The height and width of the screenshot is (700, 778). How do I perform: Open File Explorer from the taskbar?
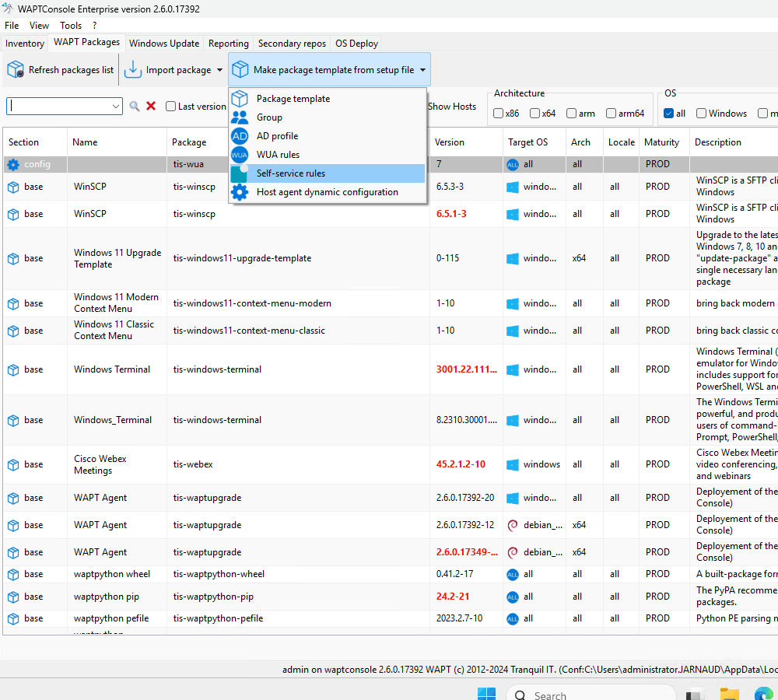730,694
